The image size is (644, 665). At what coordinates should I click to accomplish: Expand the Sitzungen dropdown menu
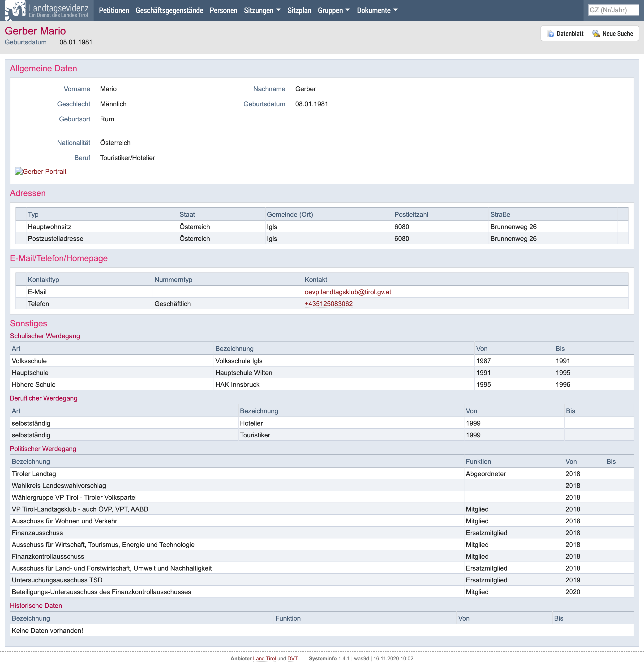262,10
